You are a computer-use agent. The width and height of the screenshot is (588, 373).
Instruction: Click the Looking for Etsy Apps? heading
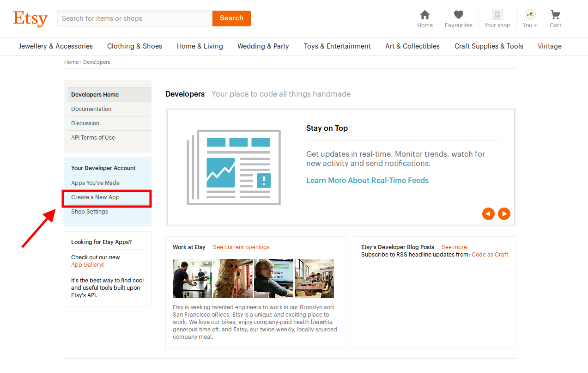[x=102, y=242]
